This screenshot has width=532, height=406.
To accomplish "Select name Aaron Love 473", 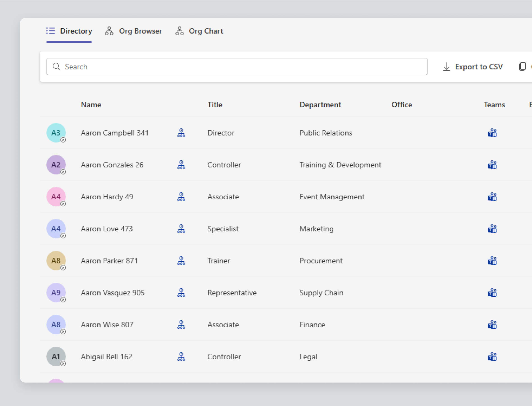I will coord(107,229).
